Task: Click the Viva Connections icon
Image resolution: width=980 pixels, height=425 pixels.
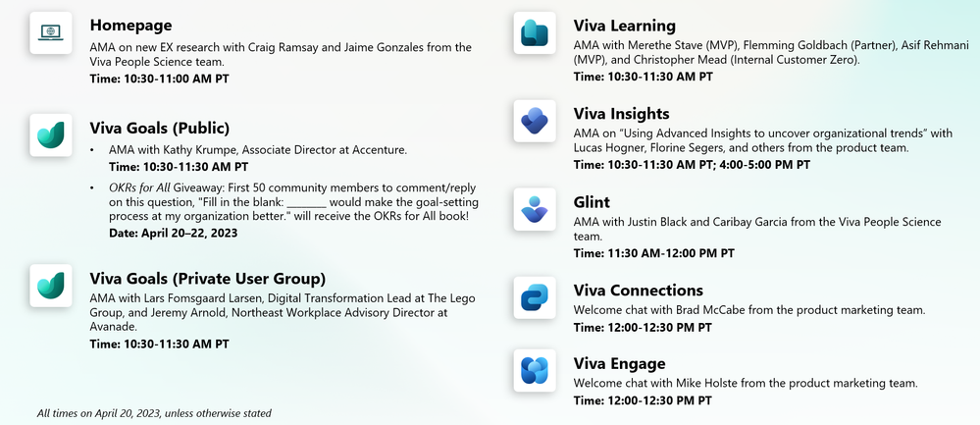Action: 535,297
